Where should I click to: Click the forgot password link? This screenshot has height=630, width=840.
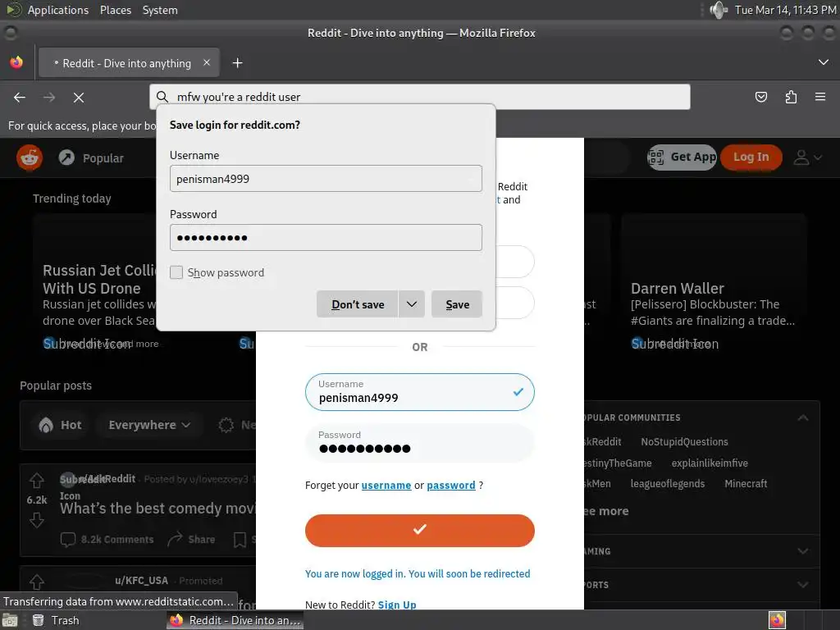451,486
